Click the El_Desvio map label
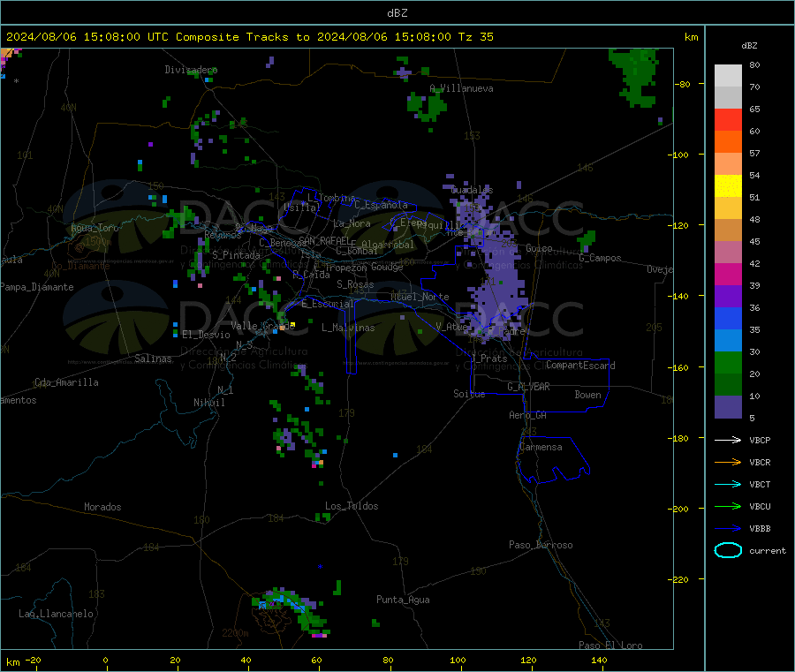Image resolution: width=795 pixels, height=672 pixels. [207, 335]
